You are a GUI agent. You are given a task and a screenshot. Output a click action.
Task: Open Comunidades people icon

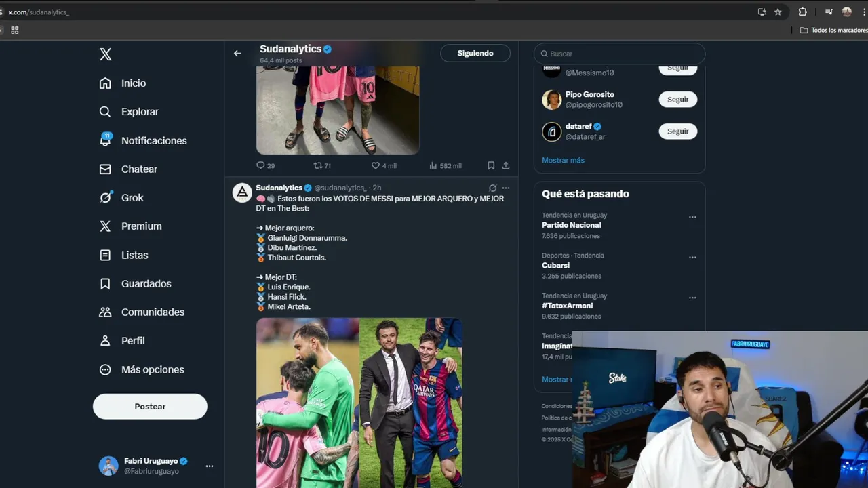pyautogui.click(x=105, y=312)
